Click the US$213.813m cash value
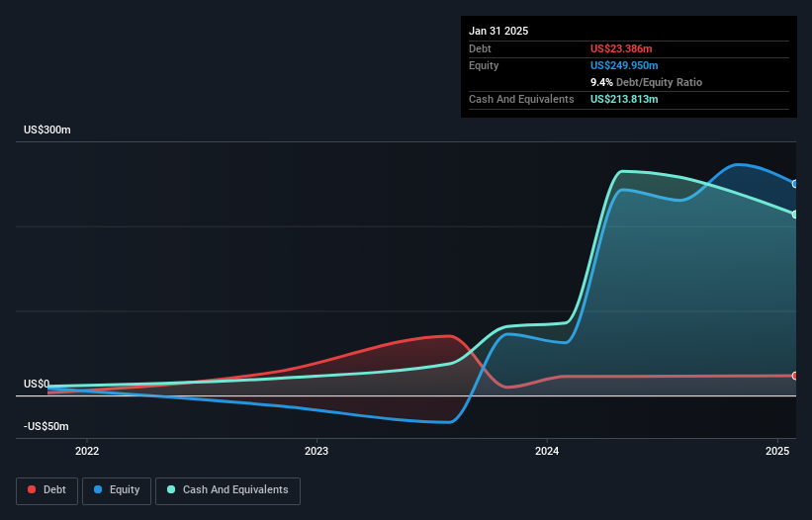 pyautogui.click(x=624, y=99)
